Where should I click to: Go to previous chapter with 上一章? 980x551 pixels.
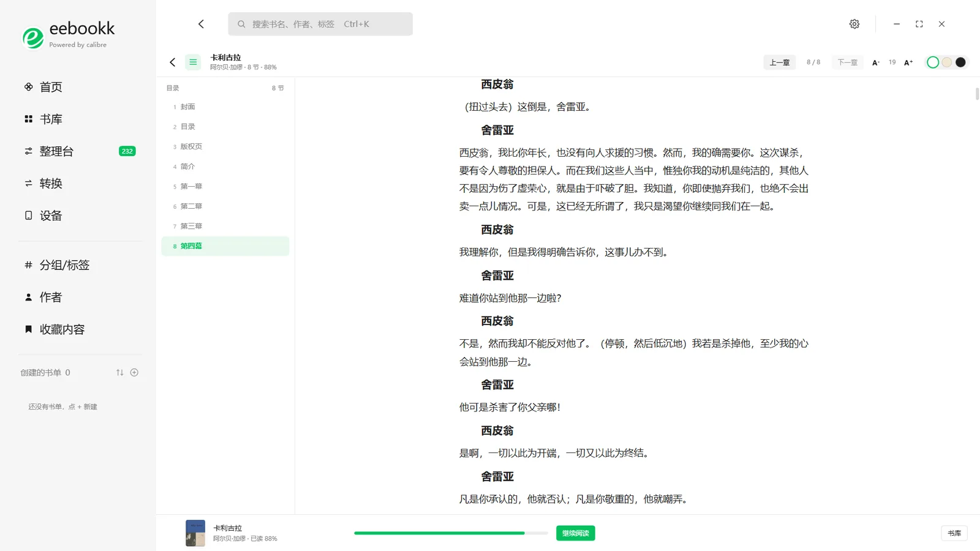coord(780,62)
